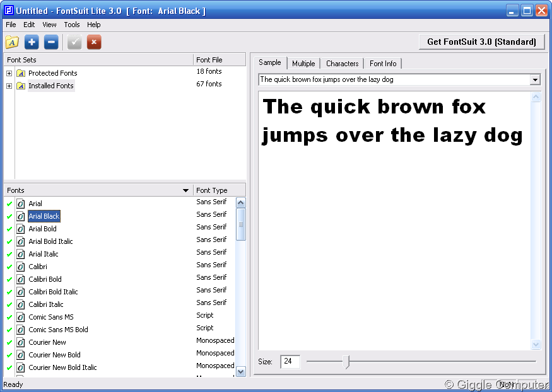Click the Font File column header

(220, 60)
